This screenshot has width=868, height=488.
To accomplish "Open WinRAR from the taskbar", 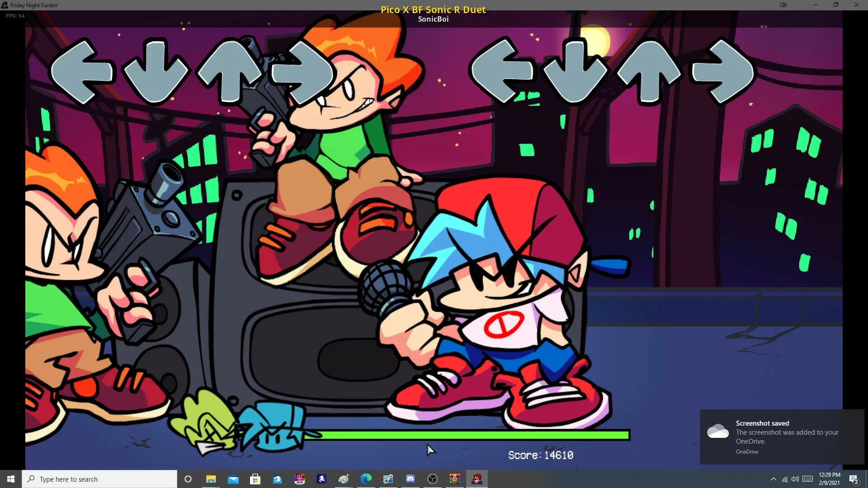I will pos(454,479).
